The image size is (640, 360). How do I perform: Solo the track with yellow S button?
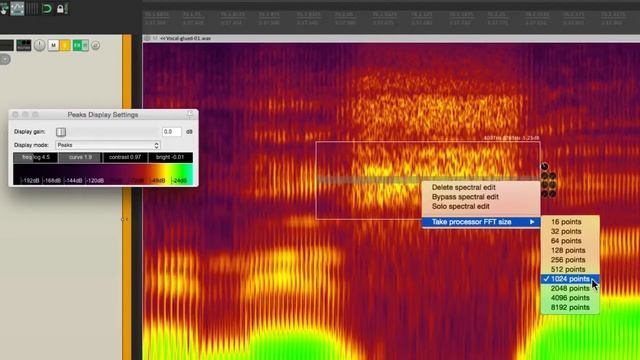pyautogui.click(x=65, y=45)
